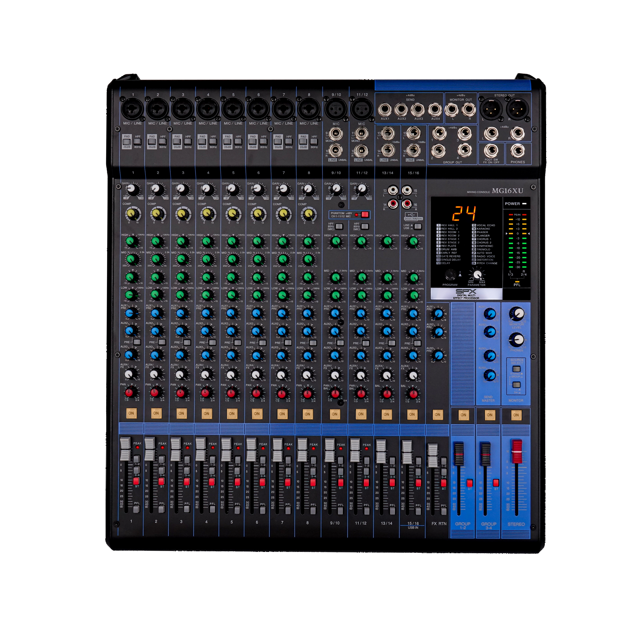Viewport: 644px width, 644px height.
Task: Click the orange 24 program number display
Action: coord(464,214)
